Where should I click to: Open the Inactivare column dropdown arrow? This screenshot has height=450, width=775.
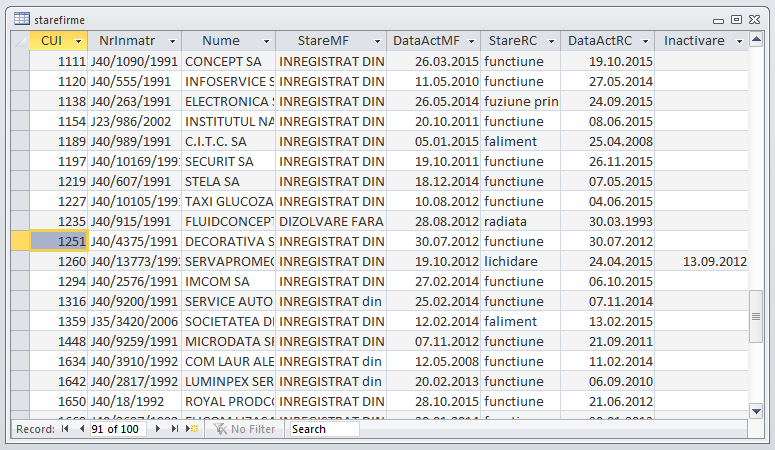click(739, 41)
